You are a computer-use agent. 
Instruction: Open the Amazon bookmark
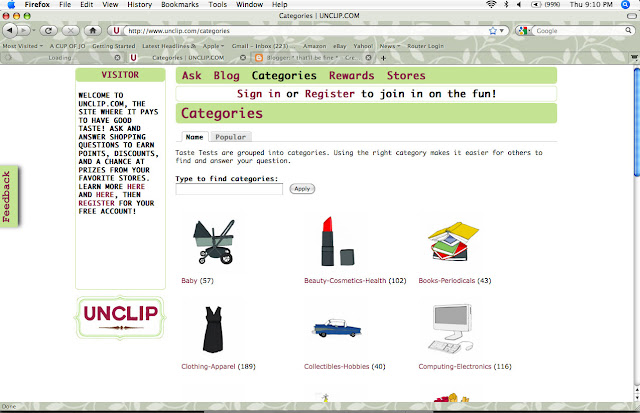click(x=314, y=46)
